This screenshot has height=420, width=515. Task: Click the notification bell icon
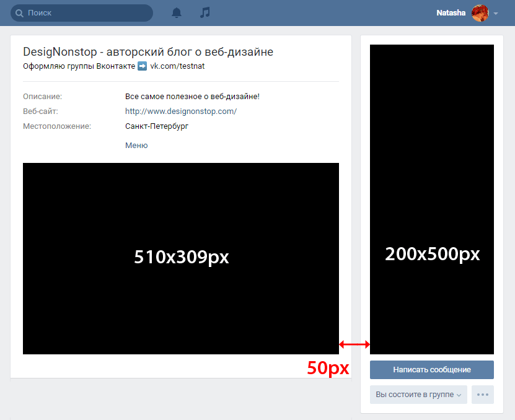coord(177,13)
